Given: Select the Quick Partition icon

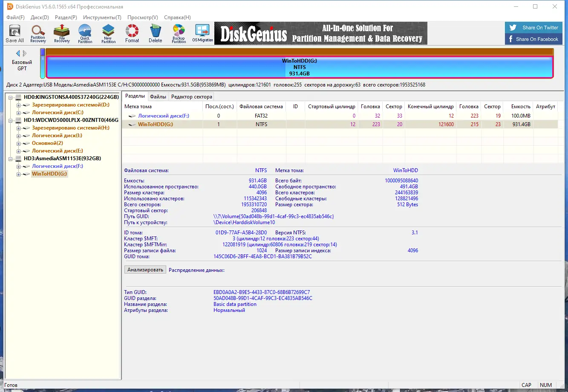Looking at the screenshot, I should point(85,34).
